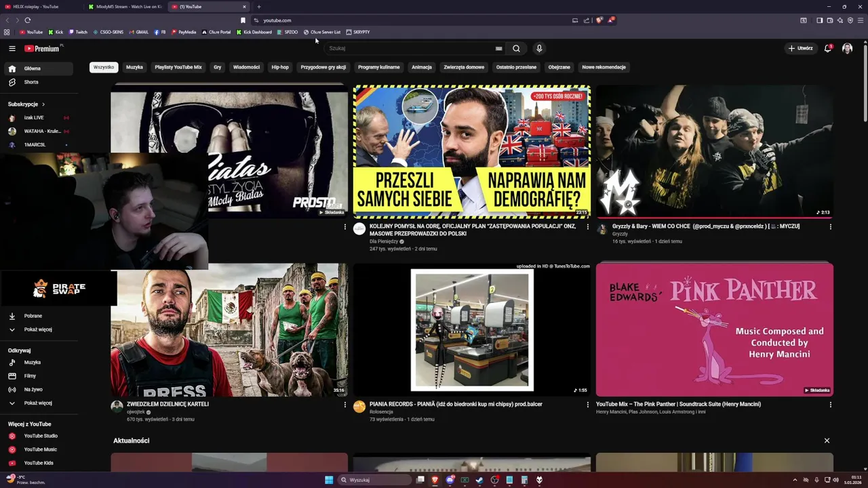The image size is (868, 488).
Task: Select Ostatnio przesłane chip
Action: (x=516, y=67)
